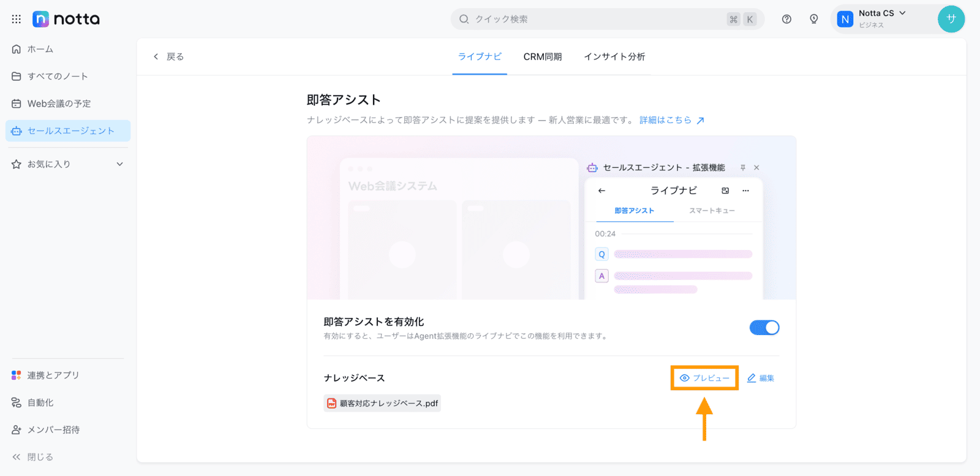Click the 編集 pencil edit link
Image resolution: width=980 pixels, height=476 pixels.
click(x=761, y=378)
